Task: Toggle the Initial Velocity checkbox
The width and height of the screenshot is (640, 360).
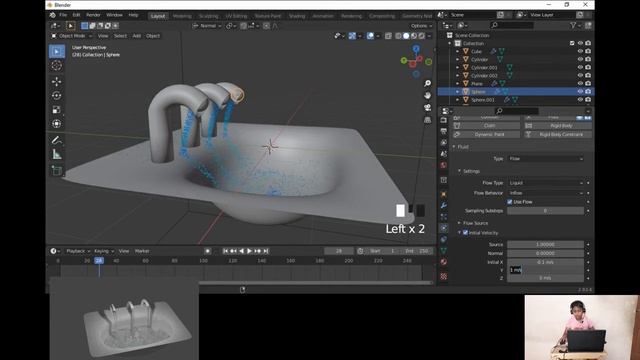Action: (x=465, y=233)
